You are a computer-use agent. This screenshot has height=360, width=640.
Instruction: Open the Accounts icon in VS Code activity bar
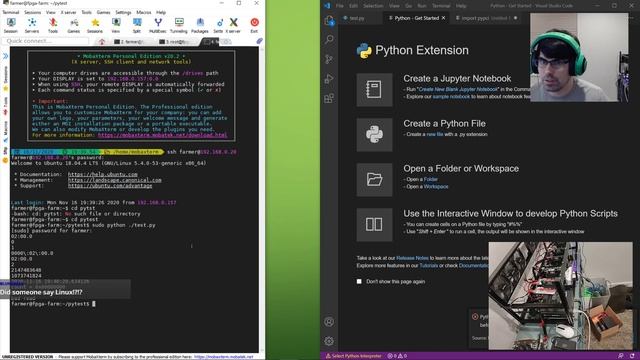tap(329, 322)
